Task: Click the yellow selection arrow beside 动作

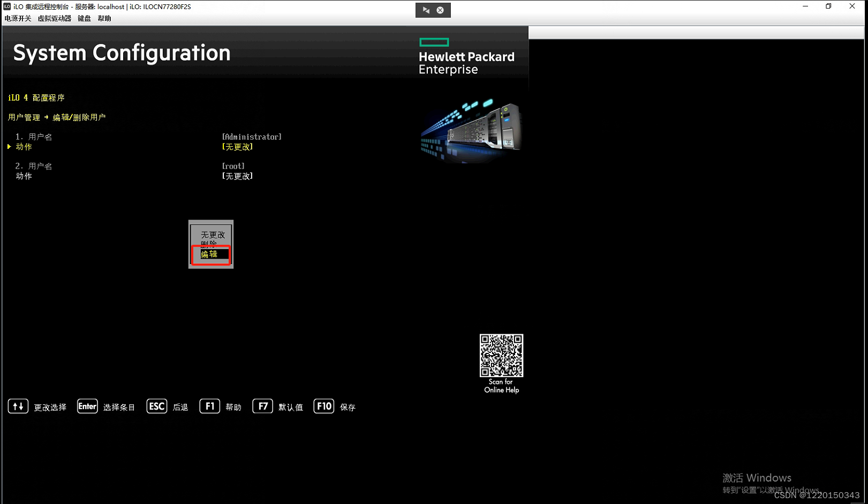Action: [9, 147]
